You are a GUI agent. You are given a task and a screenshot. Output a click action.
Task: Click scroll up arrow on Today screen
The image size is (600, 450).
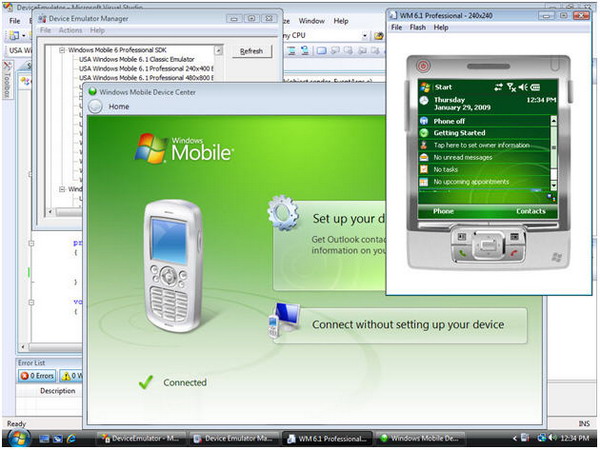tap(553, 121)
